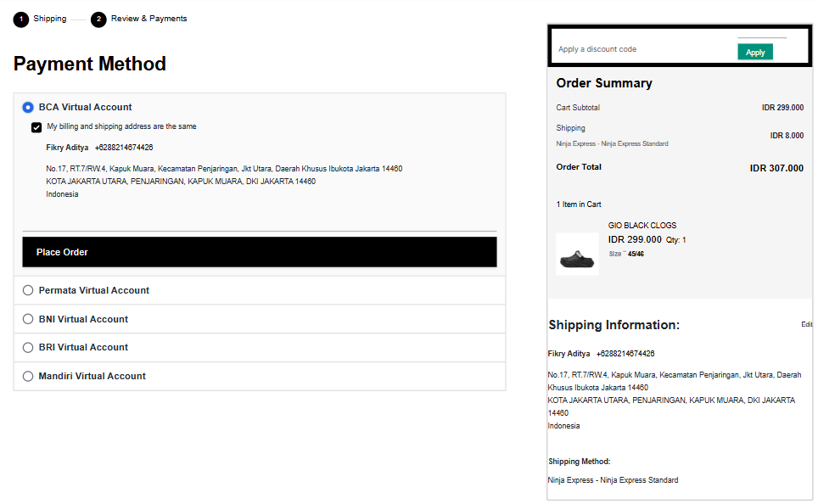Go back to the Shipping step label
This screenshot has width=818, height=504.
(x=50, y=19)
